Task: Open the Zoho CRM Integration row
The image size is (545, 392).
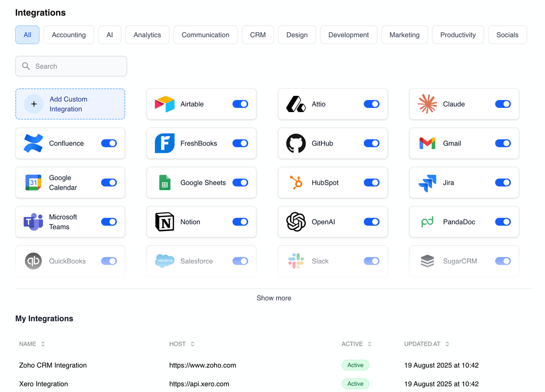Action: click(x=53, y=365)
